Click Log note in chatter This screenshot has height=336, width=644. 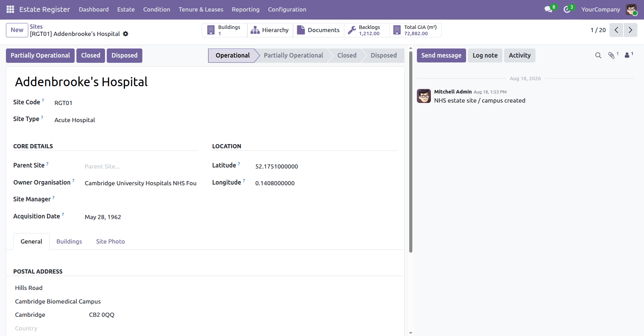click(485, 55)
